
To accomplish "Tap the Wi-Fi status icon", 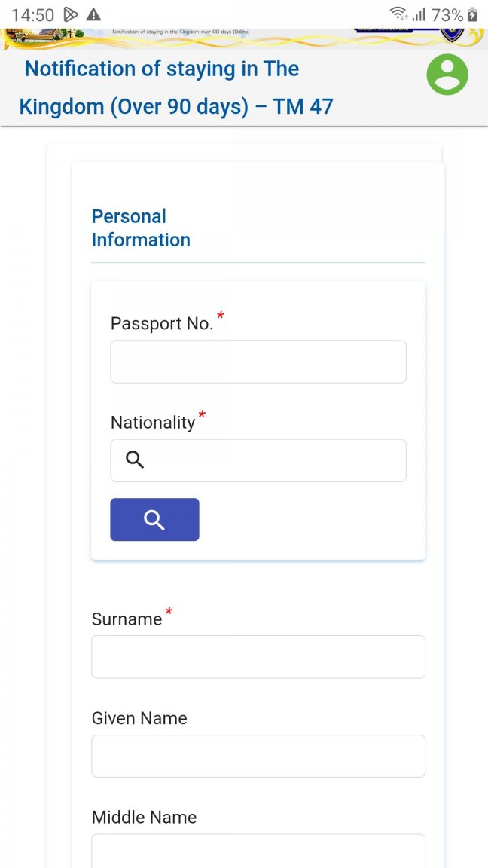I will (x=398, y=14).
